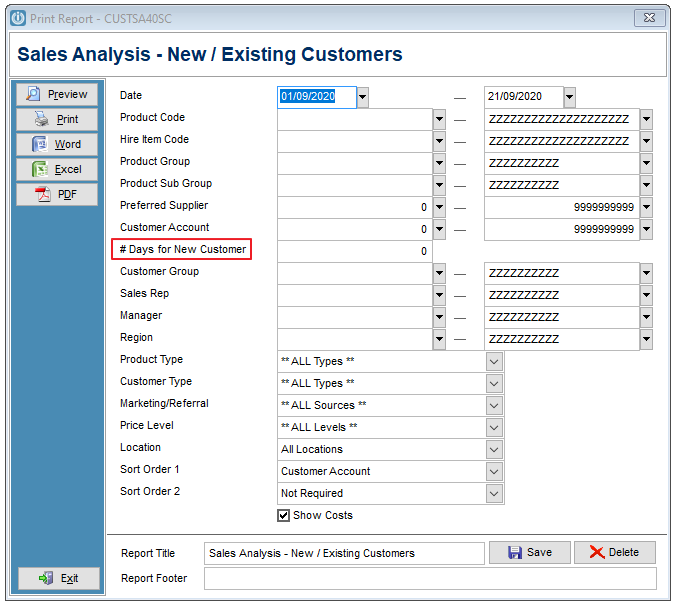The width and height of the screenshot is (675, 605).
Task: Click the Region from field
Action: (x=355, y=339)
